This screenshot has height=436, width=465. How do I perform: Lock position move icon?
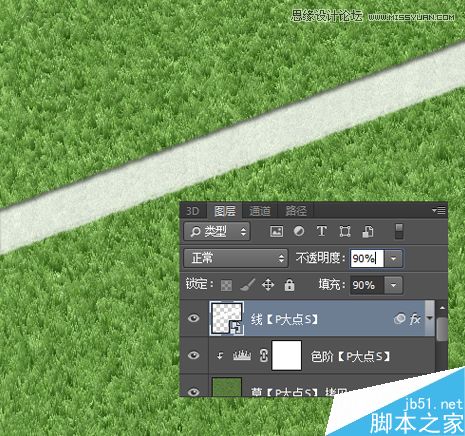click(268, 285)
